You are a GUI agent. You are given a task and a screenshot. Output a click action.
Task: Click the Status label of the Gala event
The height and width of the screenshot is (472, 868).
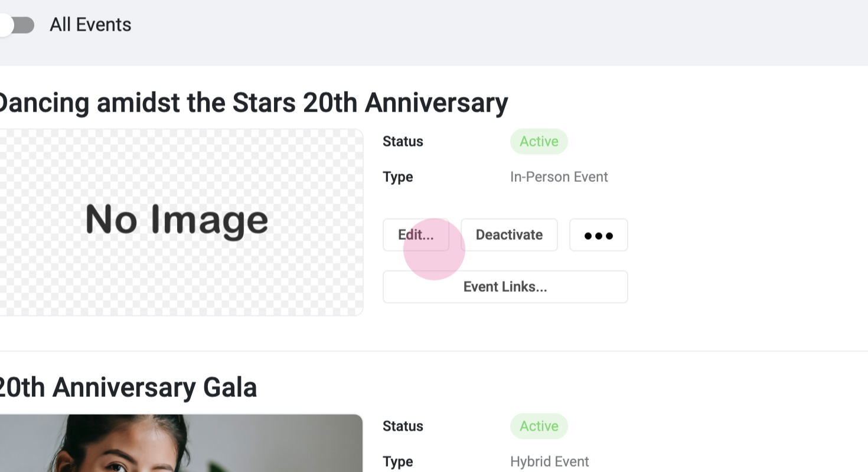[x=403, y=427]
